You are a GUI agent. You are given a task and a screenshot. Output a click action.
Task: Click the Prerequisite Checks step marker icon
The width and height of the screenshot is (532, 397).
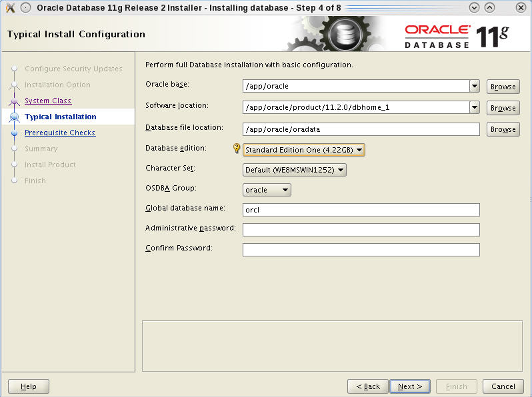(x=14, y=133)
